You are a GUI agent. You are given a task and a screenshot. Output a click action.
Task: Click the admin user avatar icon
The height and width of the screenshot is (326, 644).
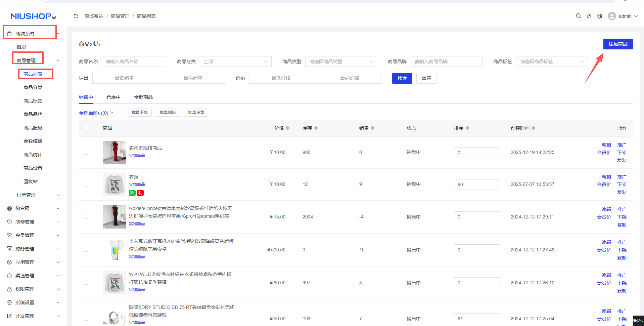[612, 16]
